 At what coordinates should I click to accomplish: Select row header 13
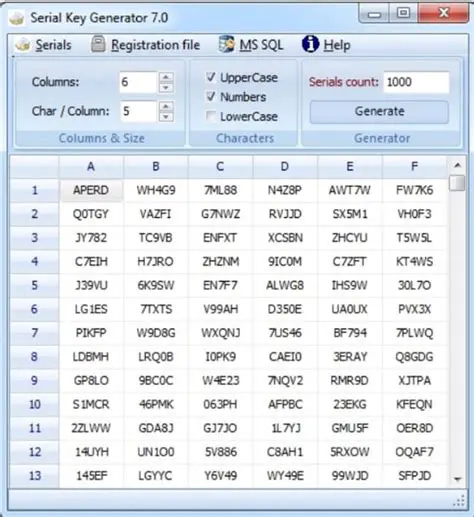[34, 476]
